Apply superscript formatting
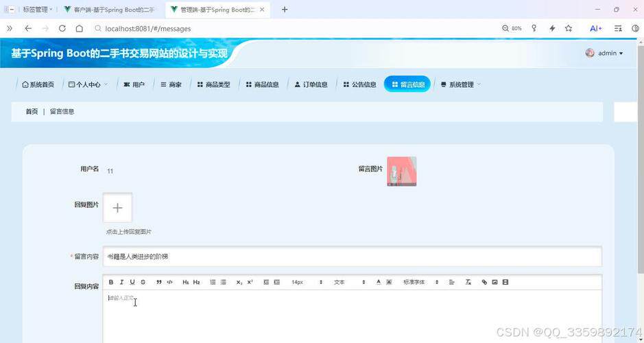The width and height of the screenshot is (644, 343). 250,282
